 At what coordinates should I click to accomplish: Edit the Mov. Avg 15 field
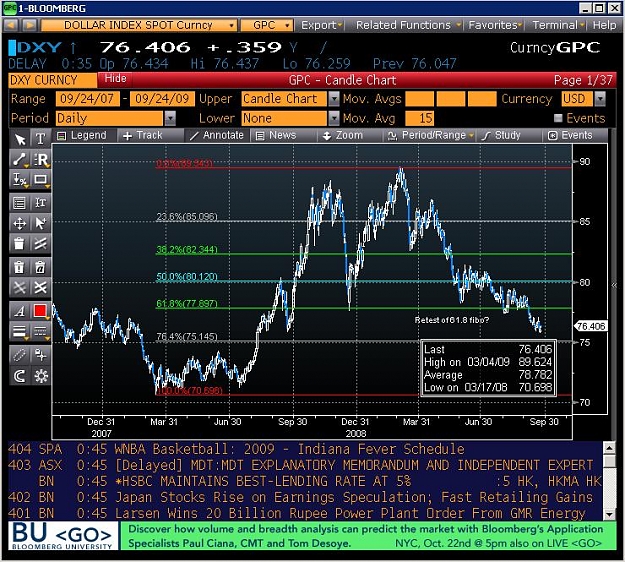(x=419, y=118)
